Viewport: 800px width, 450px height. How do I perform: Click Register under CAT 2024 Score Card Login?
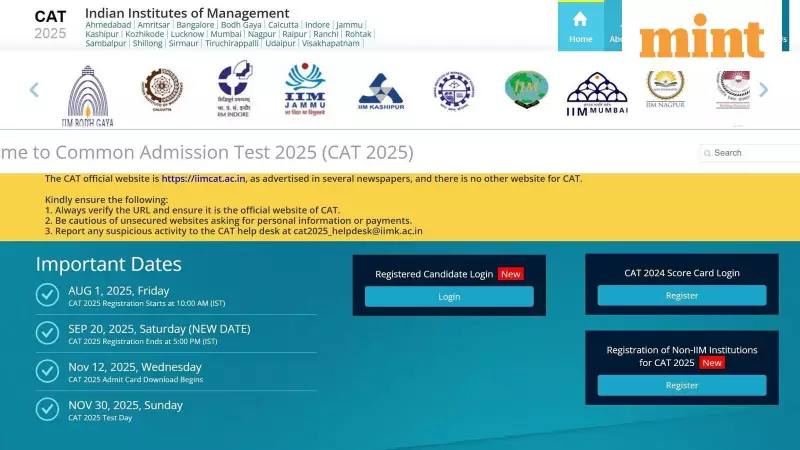click(682, 295)
